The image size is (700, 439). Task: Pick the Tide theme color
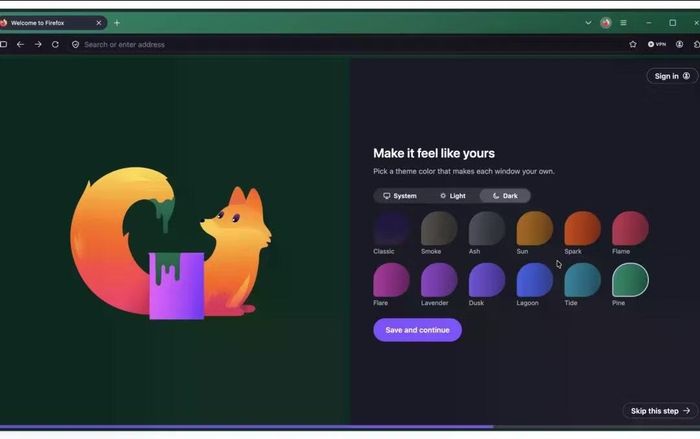click(x=583, y=280)
